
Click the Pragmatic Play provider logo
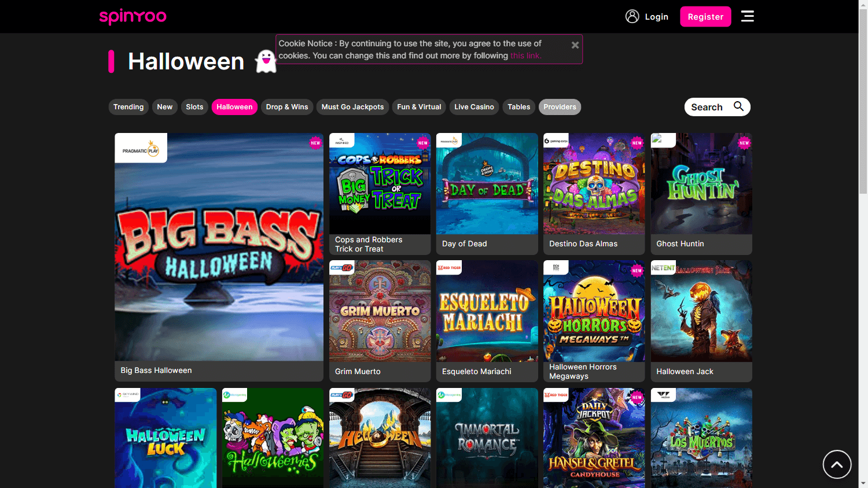click(x=141, y=148)
